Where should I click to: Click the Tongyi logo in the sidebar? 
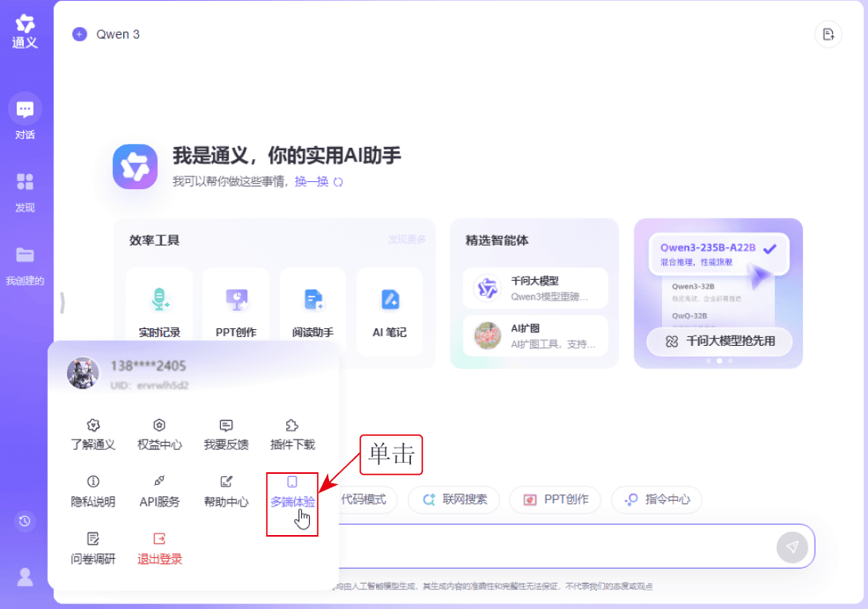click(x=25, y=32)
